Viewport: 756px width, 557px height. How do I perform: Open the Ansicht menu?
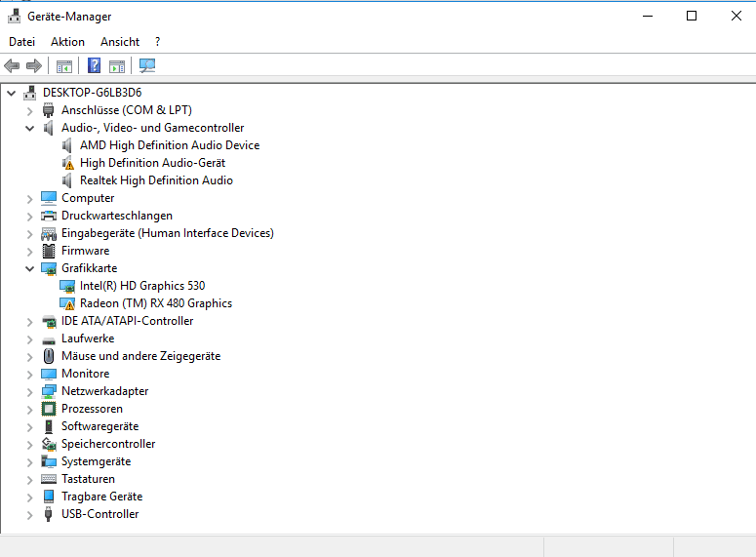pyautogui.click(x=120, y=42)
